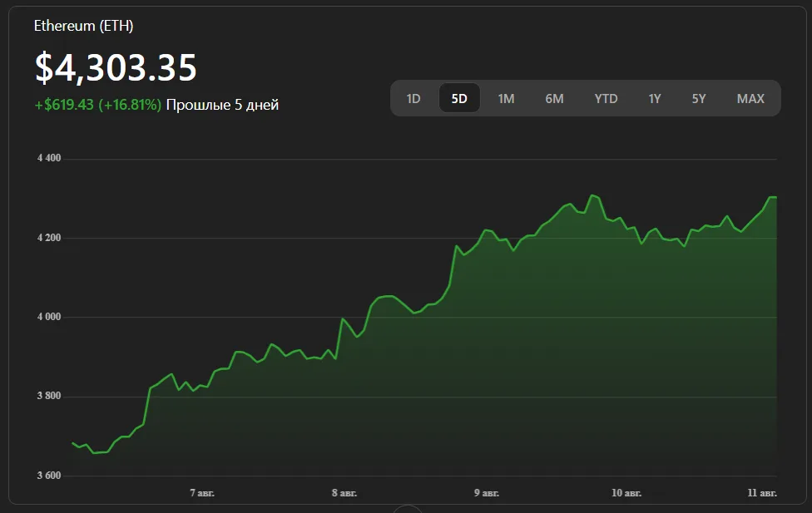
Task: Show year-to-date YTD chart
Action: point(606,98)
